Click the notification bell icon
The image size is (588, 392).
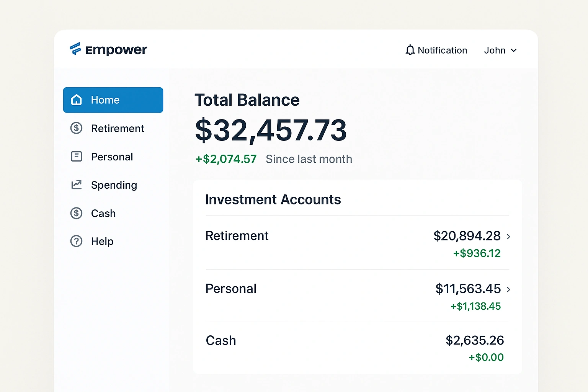pyautogui.click(x=410, y=50)
